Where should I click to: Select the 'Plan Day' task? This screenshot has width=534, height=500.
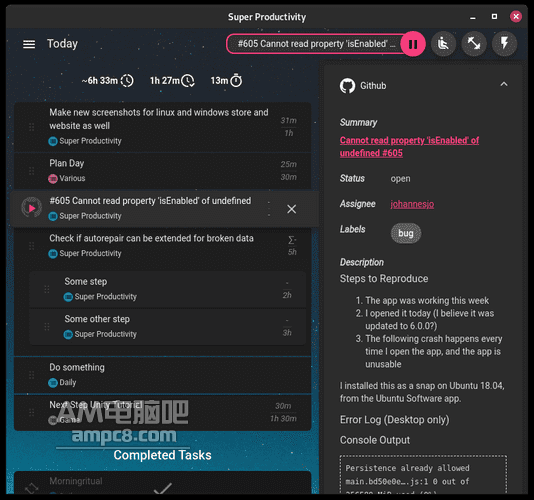pos(162,171)
